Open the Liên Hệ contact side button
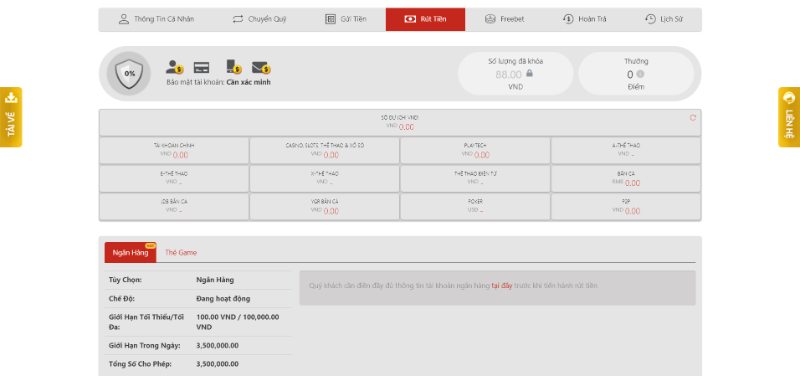Screen dimensions: 800x376 [789, 117]
